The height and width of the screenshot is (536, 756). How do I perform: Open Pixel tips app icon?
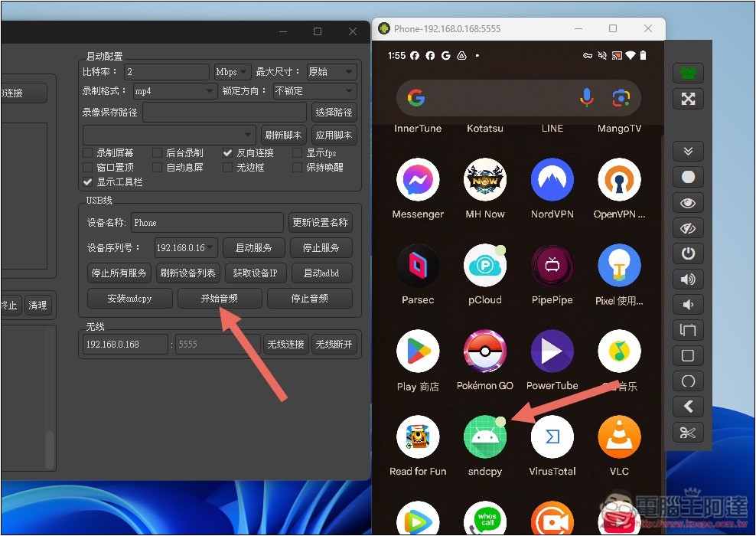(x=619, y=266)
